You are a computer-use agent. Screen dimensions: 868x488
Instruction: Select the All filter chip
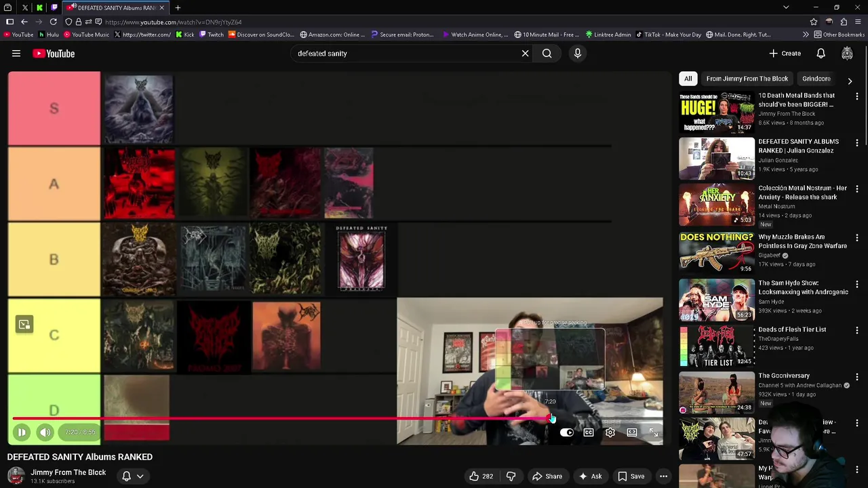(688, 79)
